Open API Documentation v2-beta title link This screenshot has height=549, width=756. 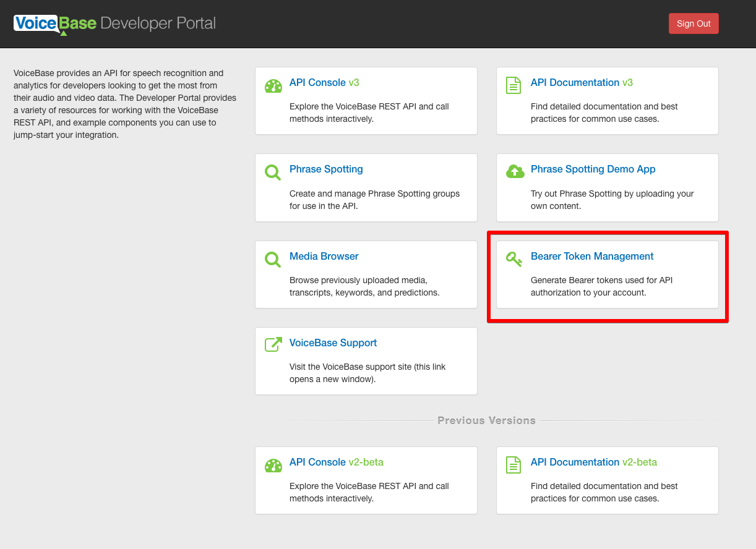pos(593,462)
